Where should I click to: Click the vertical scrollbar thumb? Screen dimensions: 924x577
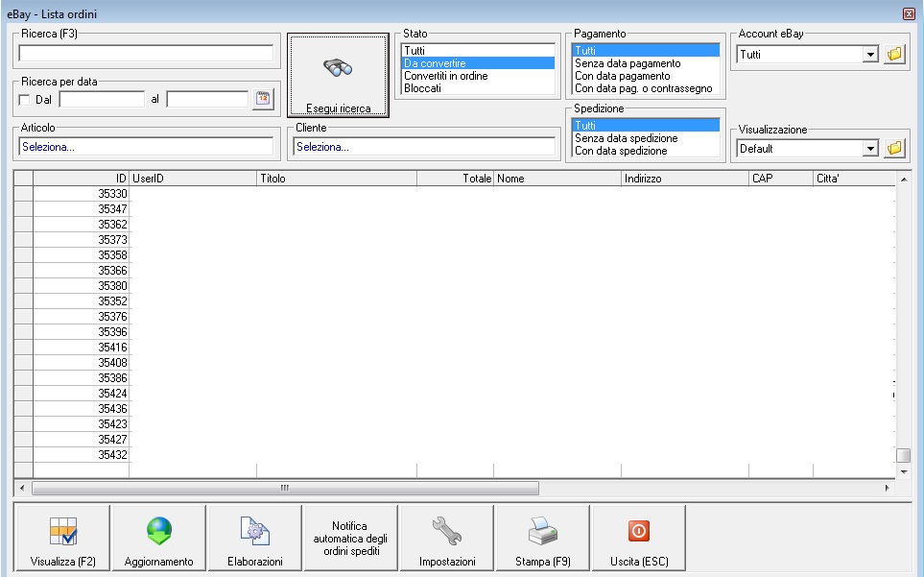tap(904, 456)
